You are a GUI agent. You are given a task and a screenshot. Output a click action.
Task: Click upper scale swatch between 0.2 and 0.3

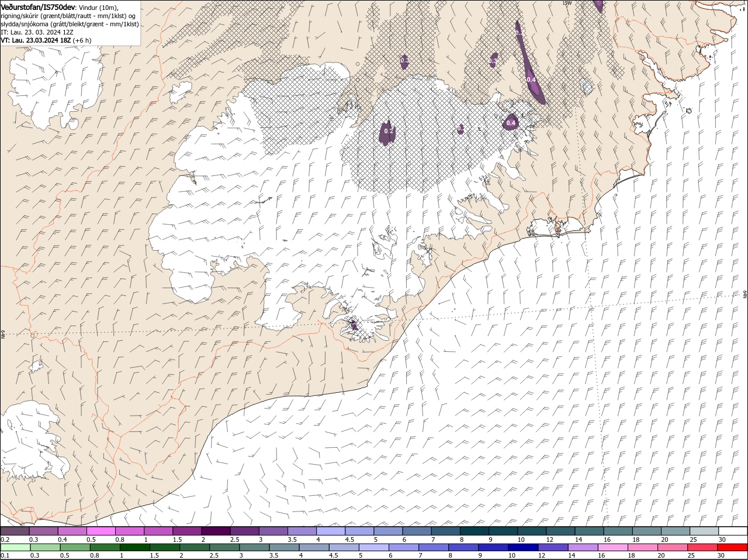(15, 531)
